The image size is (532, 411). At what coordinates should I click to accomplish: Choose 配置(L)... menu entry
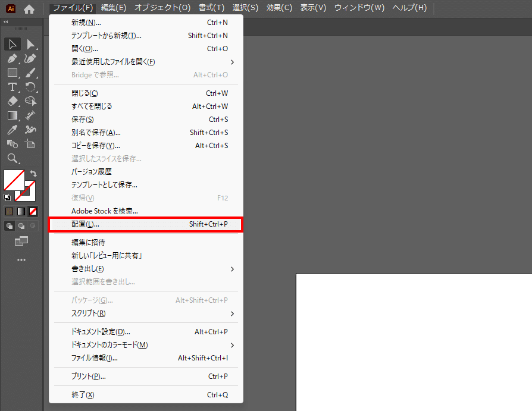click(x=146, y=224)
